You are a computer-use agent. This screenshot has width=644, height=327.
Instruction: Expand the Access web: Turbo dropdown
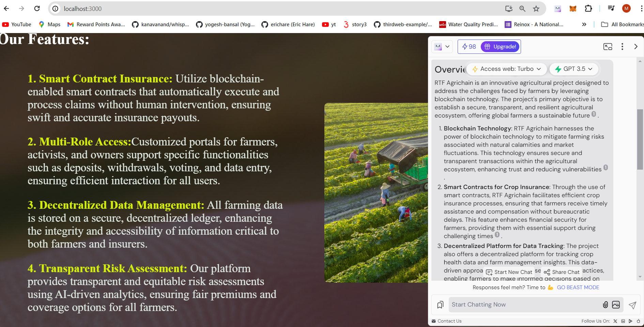coord(506,69)
